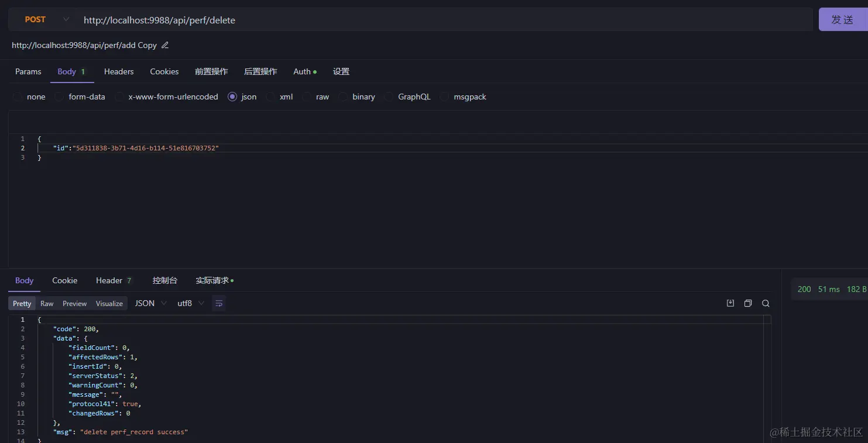The width and height of the screenshot is (868, 443).
Task: Click the 51 ms response time
Action: [x=829, y=289]
